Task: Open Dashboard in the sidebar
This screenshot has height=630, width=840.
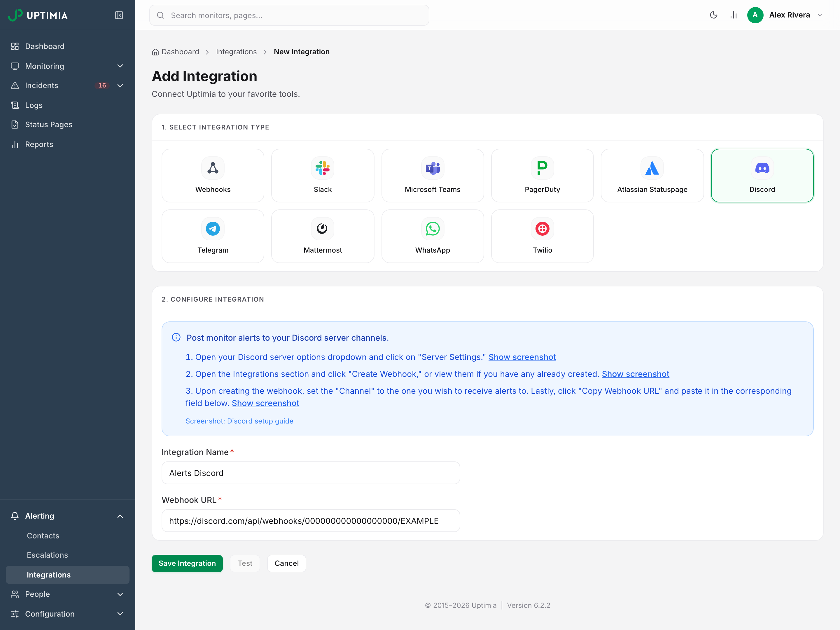Action: [68, 46]
